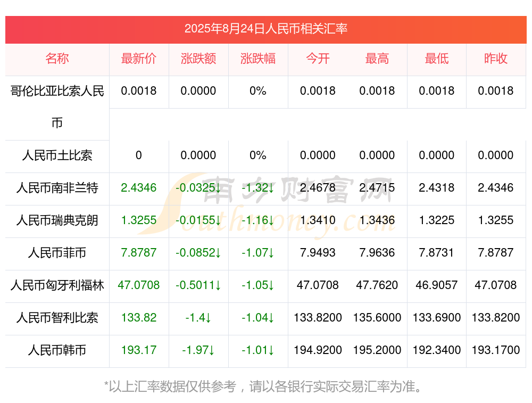Screen dimensions: 532x403
Task: Click change amount -0.0852↓
Action: [x=198, y=253]
